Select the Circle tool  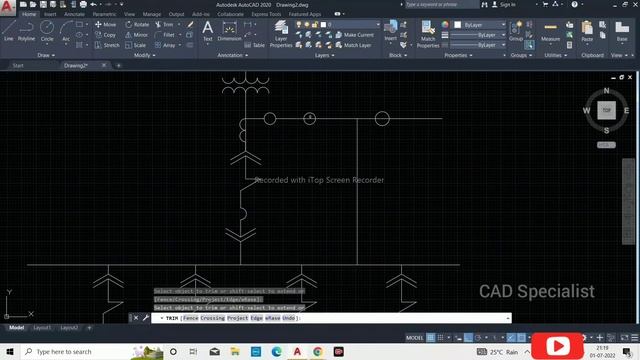point(47,31)
